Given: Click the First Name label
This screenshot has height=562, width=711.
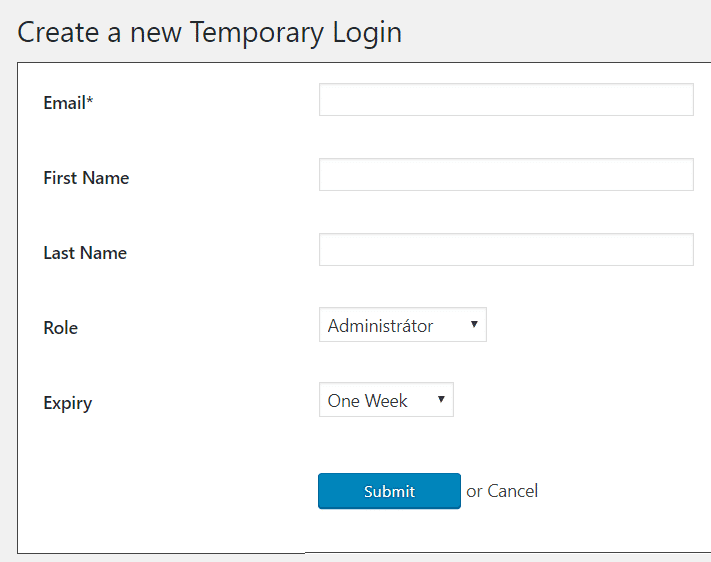Looking at the screenshot, I should pos(86,178).
